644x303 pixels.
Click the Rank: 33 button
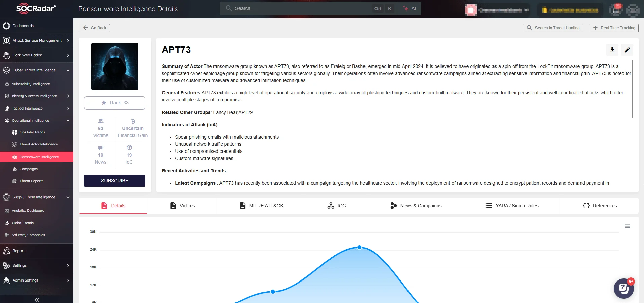click(x=115, y=103)
